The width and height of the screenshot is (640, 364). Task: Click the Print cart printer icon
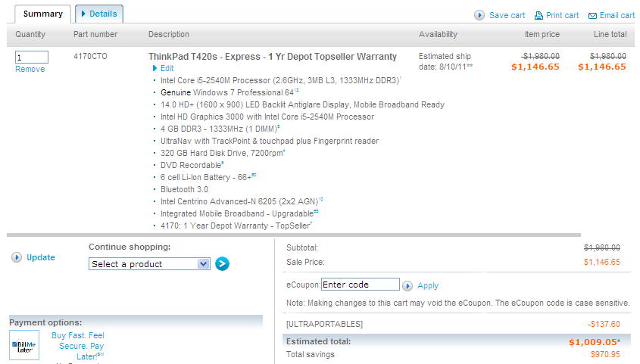point(539,15)
